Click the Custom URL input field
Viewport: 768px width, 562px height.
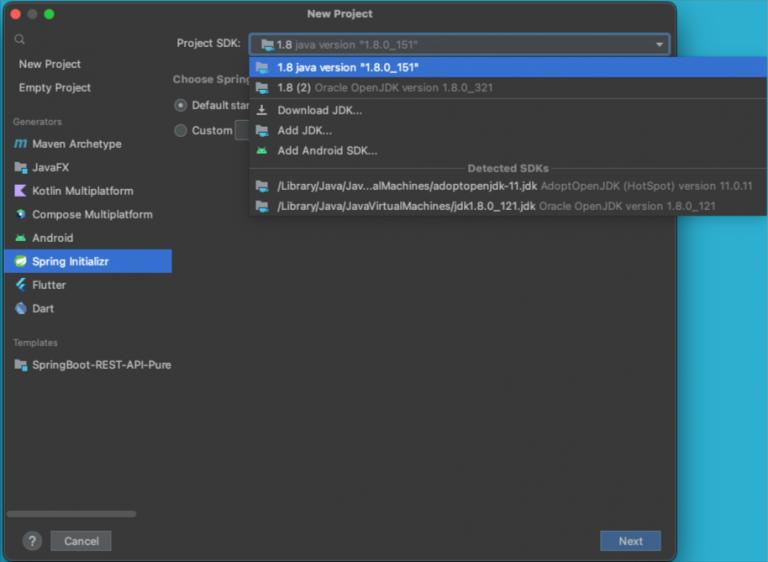(x=242, y=130)
